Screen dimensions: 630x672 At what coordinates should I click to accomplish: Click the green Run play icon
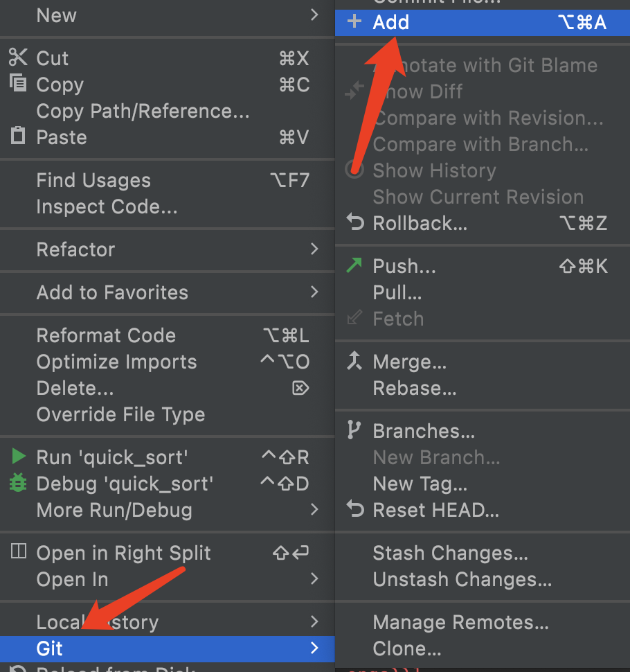(x=19, y=457)
